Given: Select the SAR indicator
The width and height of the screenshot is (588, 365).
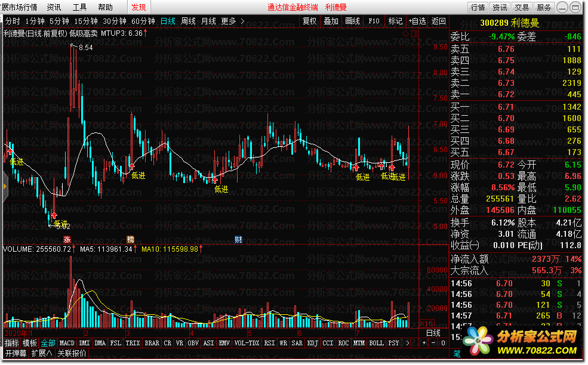Looking at the screenshot, I should point(297,343).
